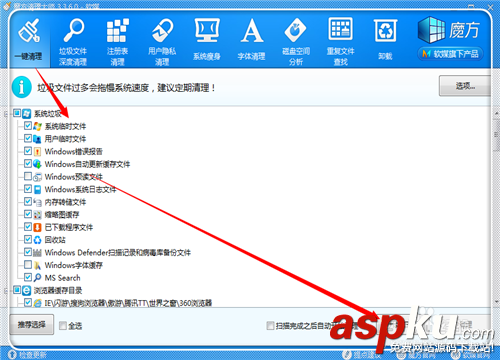Screen dimensions: 500x360
Task: Check the Windows预读文件 checkbox
Action: click(28, 176)
